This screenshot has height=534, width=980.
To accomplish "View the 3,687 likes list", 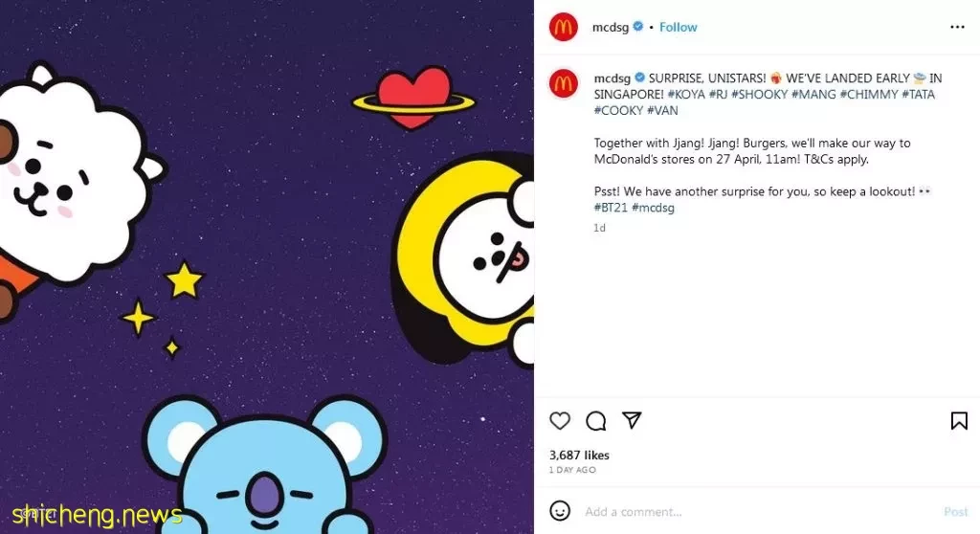I will coord(579,456).
